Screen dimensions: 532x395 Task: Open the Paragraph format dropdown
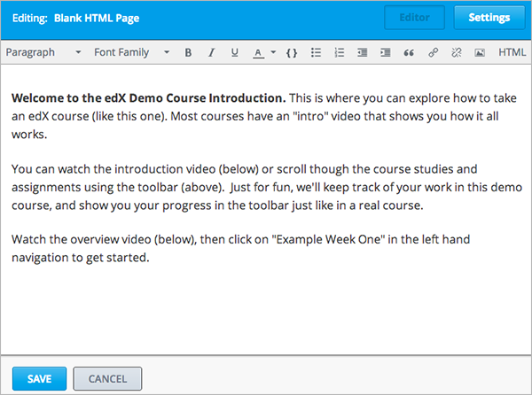click(x=43, y=52)
